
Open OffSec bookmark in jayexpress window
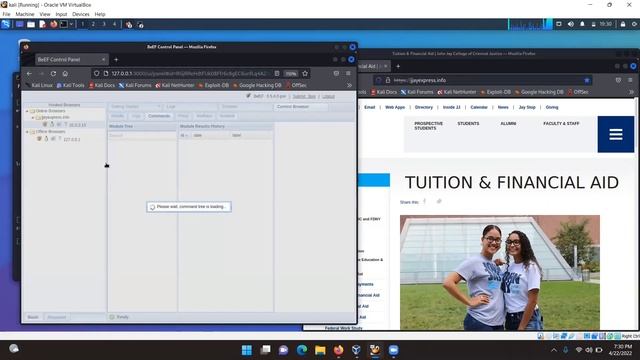pos(578,92)
